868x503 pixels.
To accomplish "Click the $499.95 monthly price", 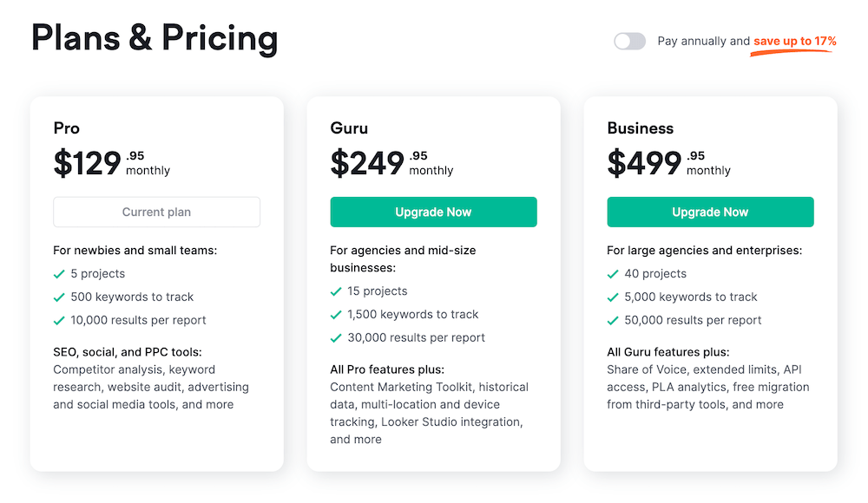I will coord(667,163).
